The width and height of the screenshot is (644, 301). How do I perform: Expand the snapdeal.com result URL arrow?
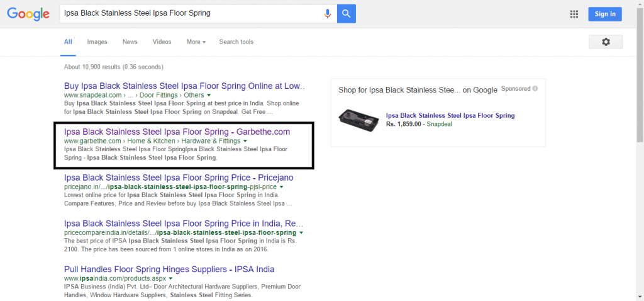click(209, 95)
